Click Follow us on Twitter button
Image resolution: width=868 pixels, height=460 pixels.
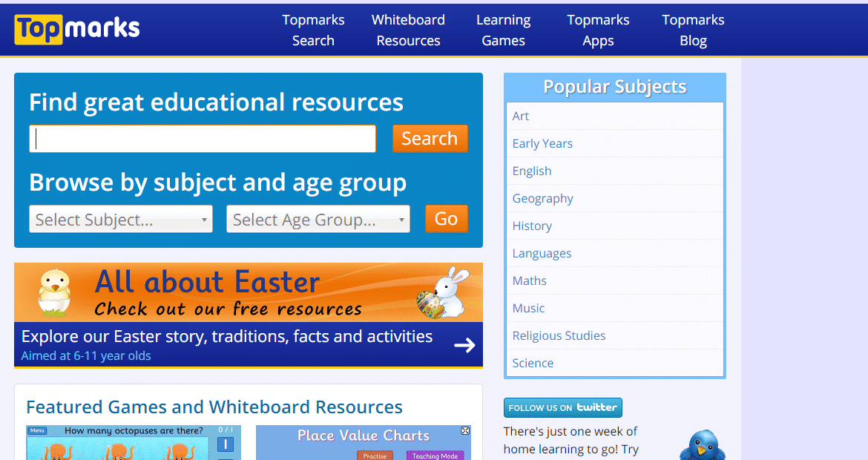[563, 407]
